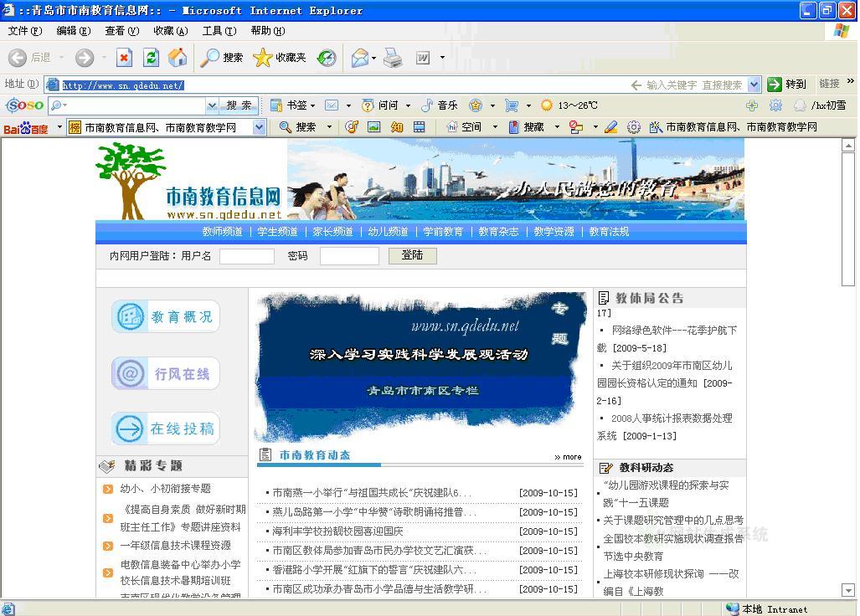
Task: Click 教育概况 sidebar button
Action: pos(166,316)
